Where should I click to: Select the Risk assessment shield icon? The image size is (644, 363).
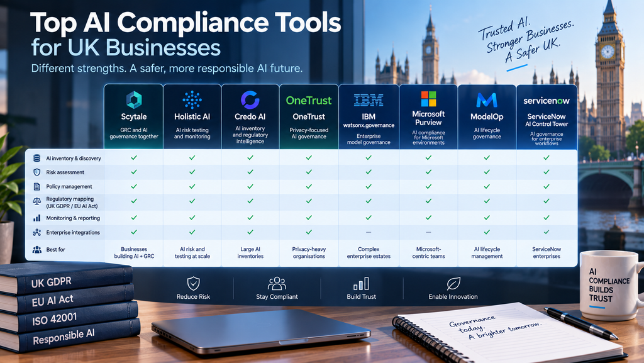pyautogui.click(x=37, y=172)
